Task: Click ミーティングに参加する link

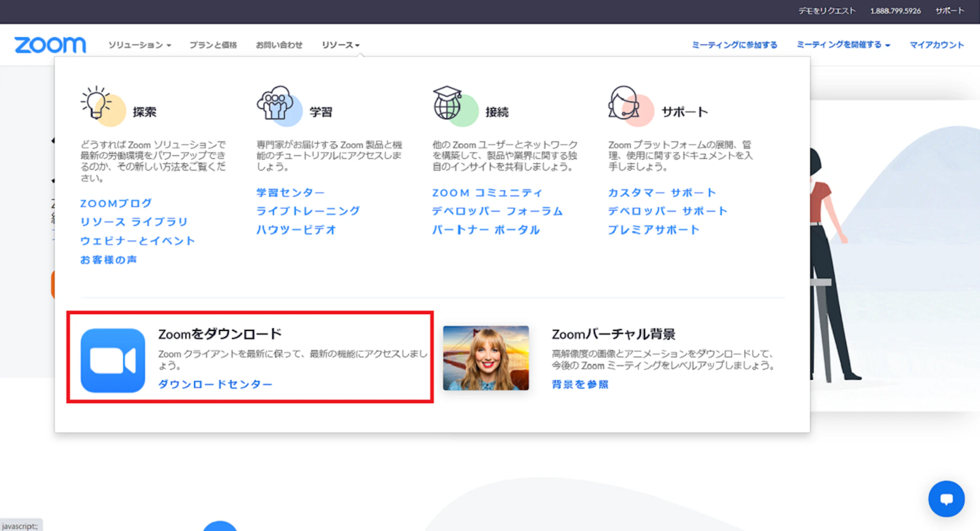Action: 734,45
